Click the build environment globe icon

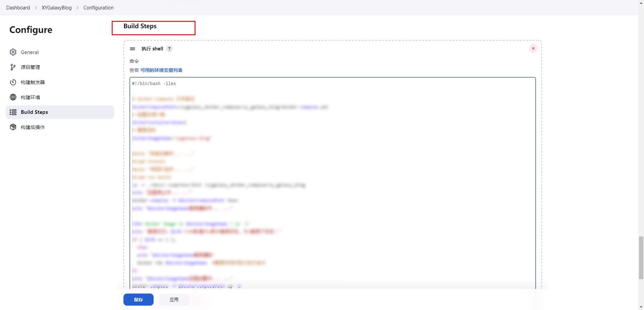[x=13, y=97]
